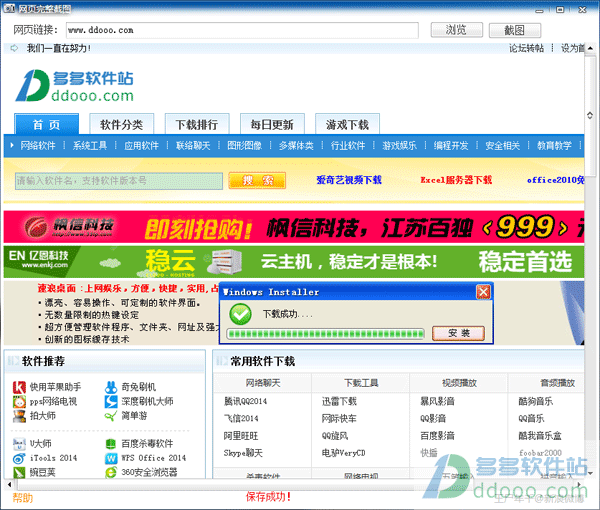
Task: Click the 安装 install button
Action: tap(458, 333)
